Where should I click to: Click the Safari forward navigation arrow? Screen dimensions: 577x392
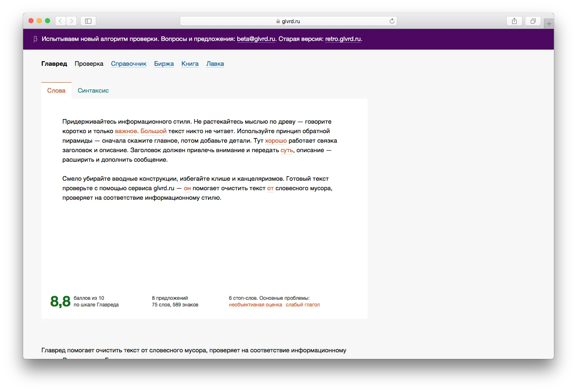coord(72,21)
